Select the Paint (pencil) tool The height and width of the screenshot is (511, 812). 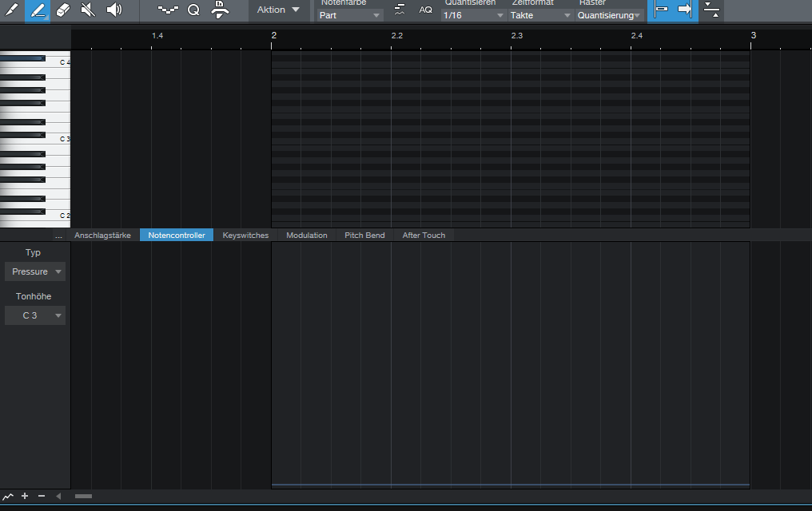[x=11, y=10]
